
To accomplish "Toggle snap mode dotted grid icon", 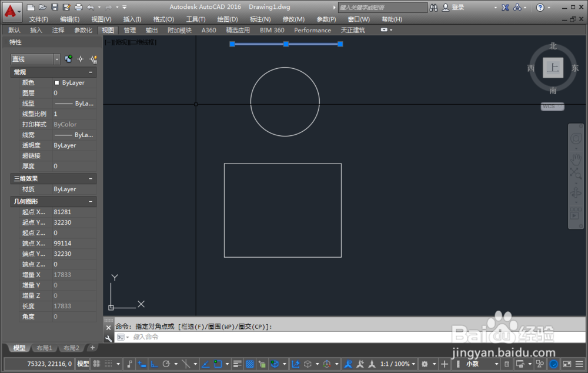I will point(108,364).
